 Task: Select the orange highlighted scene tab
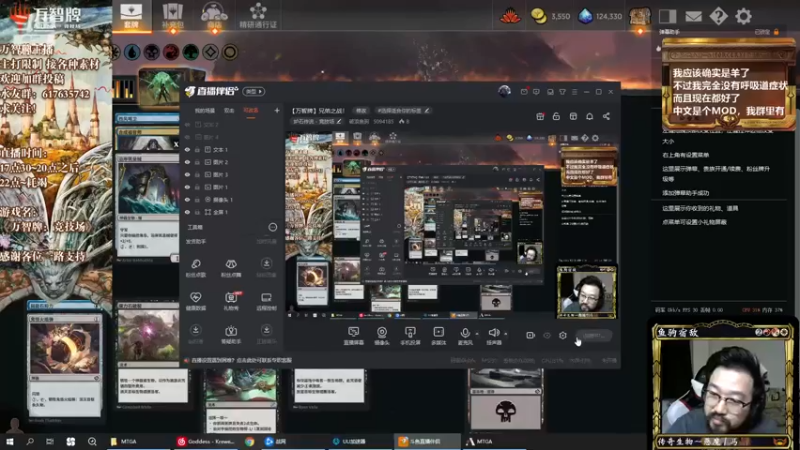point(251,110)
